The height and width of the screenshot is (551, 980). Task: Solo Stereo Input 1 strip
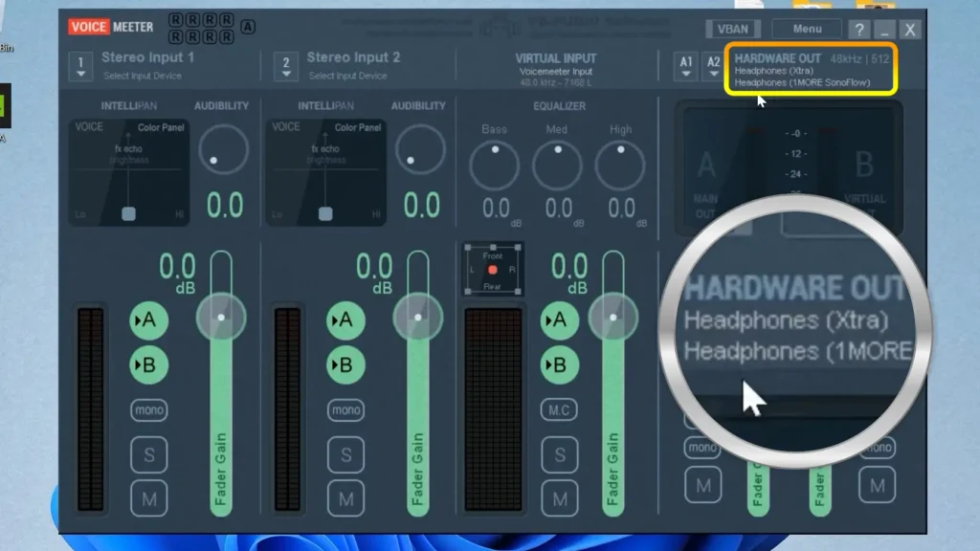tap(148, 454)
